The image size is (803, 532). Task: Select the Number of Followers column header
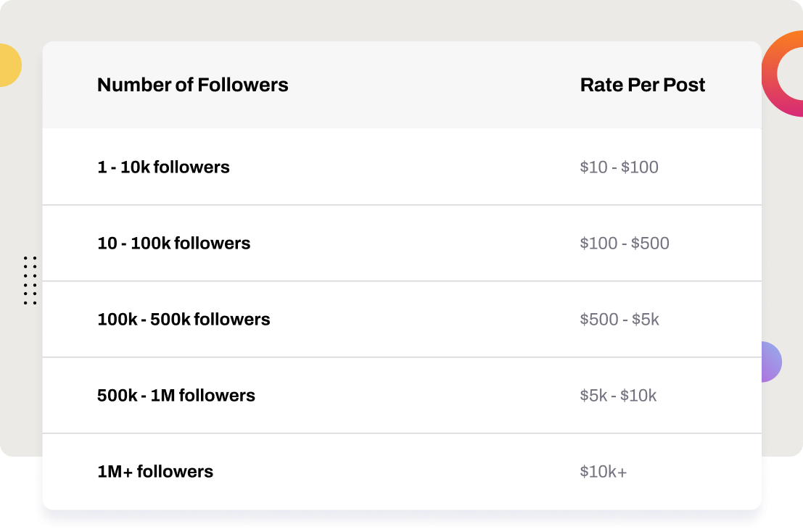pos(192,85)
